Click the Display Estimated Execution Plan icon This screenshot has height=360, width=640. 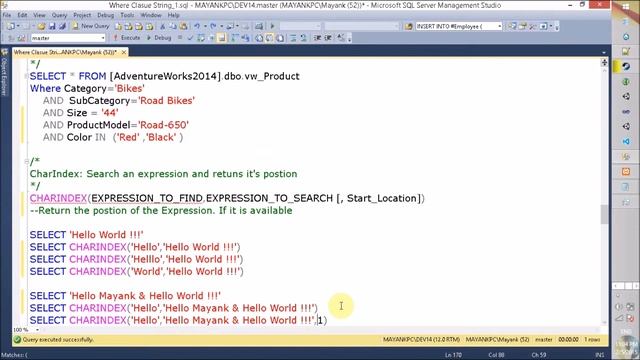201,38
